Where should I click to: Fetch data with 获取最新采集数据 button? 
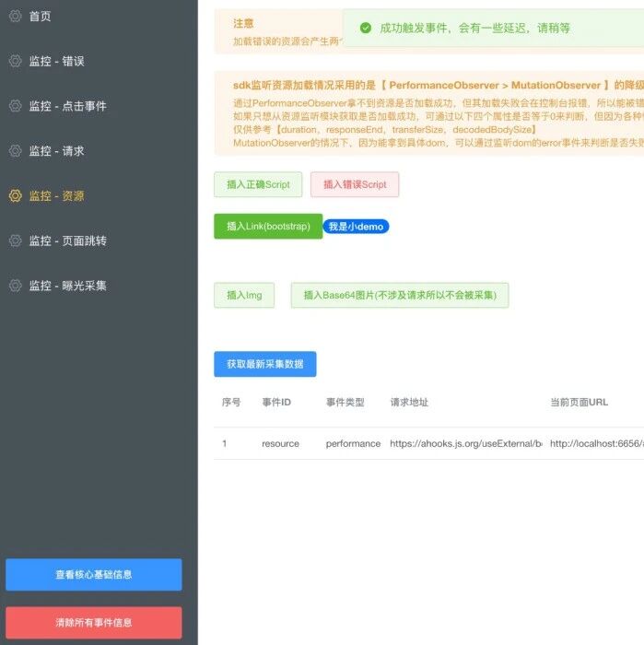(x=265, y=364)
